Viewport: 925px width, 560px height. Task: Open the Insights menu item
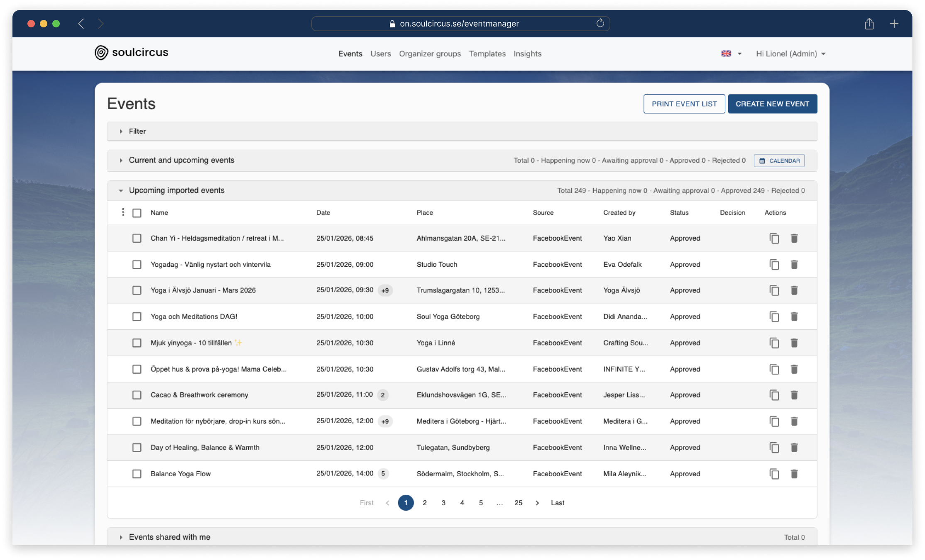pos(527,54)
